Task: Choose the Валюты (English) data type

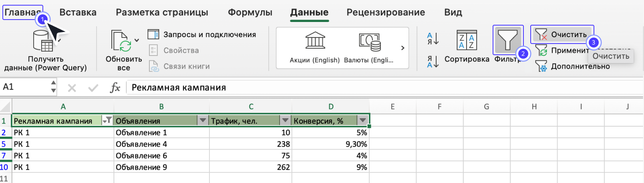Action: 369,48
